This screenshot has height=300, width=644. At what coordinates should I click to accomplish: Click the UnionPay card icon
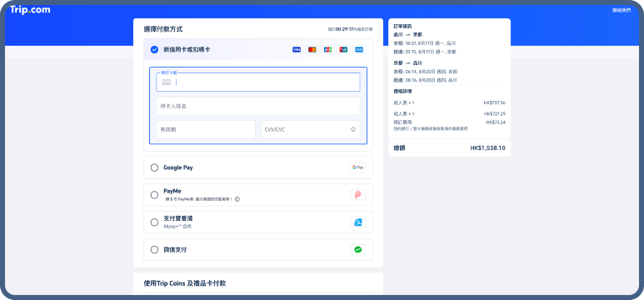point(343,50)
